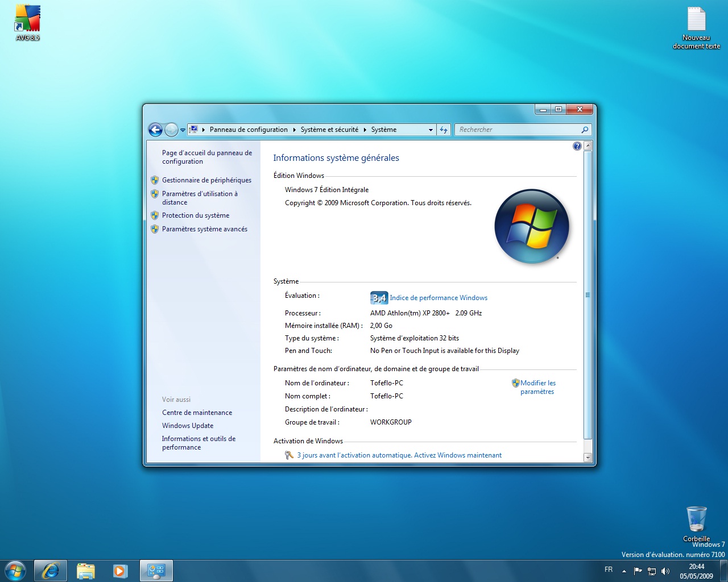This screenshot has width=728, height=582.
Task: Click the shield icon beside Modifier les paramètres
Action: pyautogui.click(x=516, y=383)
